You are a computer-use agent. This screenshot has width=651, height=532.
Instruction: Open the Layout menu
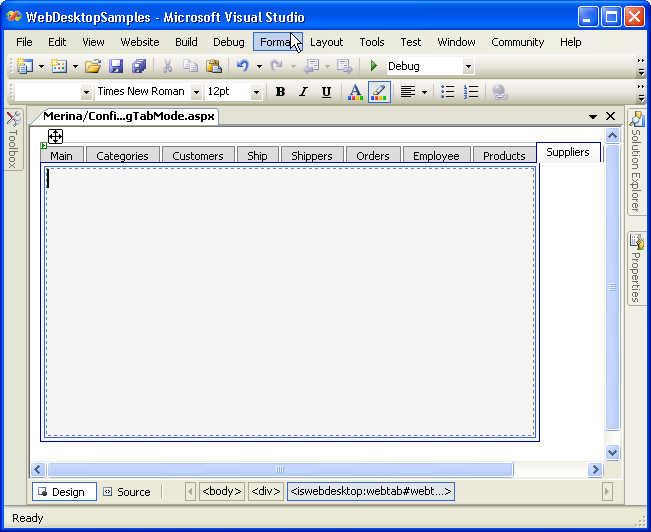point(326,42)
